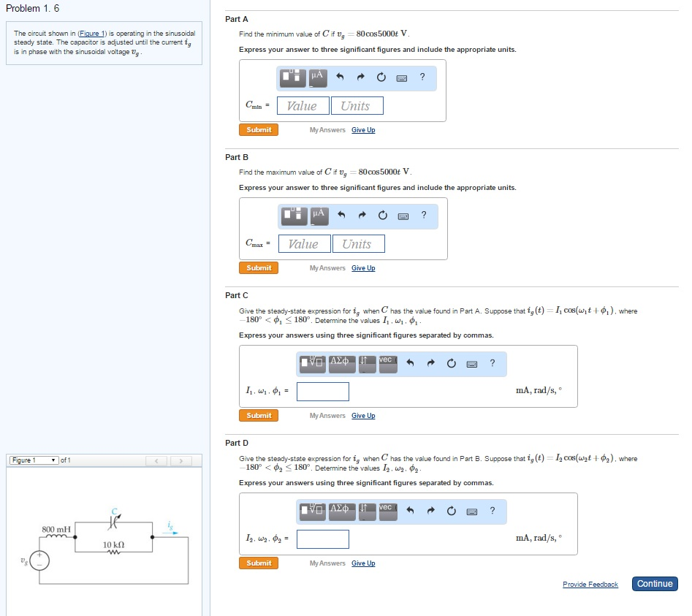Open the square-root template palette in Part D
The height and width of the screenshot is (616, 692).
point(312,512)
